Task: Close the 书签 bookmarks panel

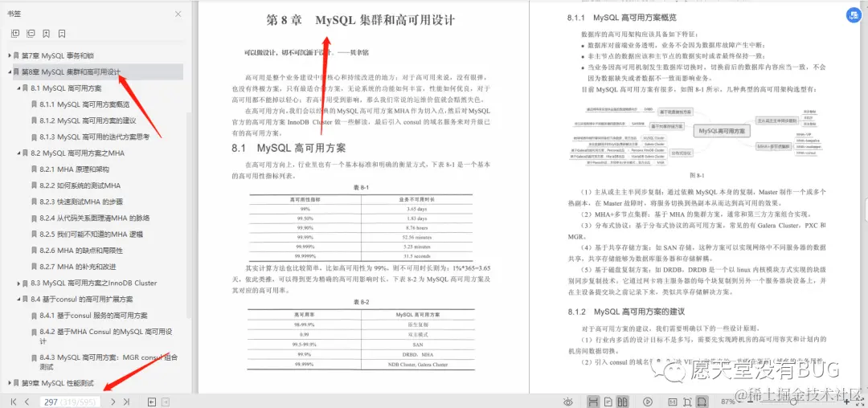Action: [178, 14]
